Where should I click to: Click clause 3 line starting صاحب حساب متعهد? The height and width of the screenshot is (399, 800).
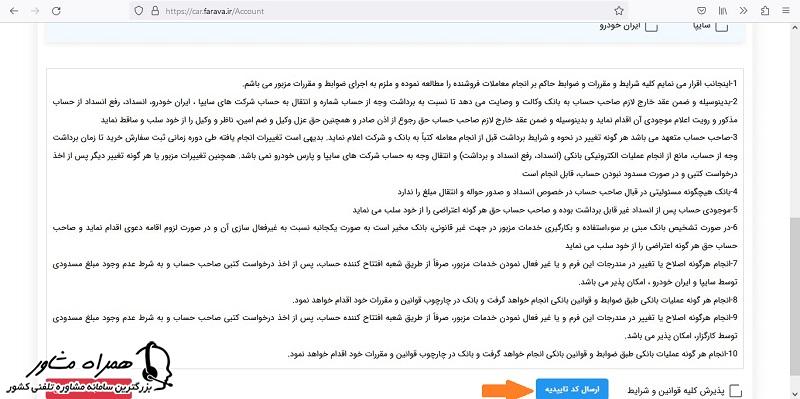click(x=395, y=137)
